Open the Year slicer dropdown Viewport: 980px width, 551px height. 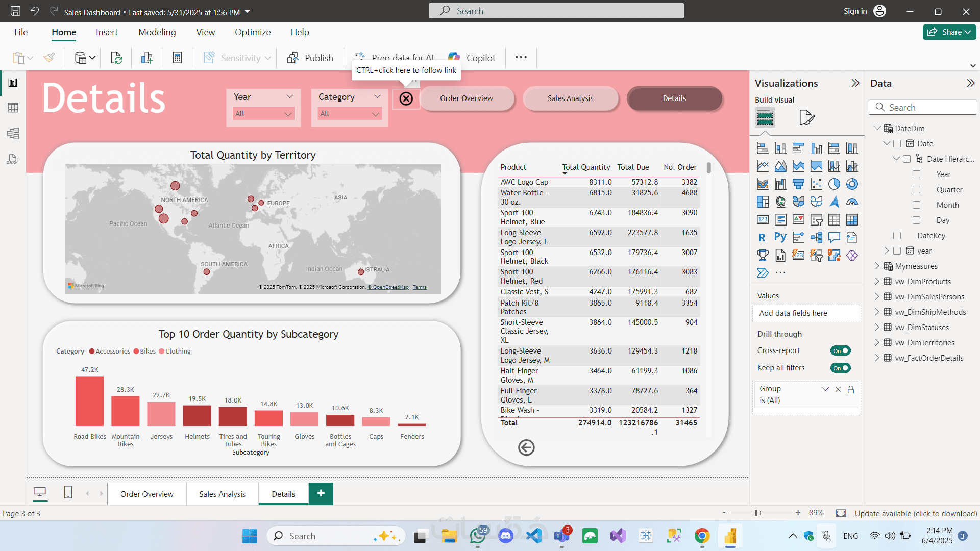click(263, 114)
